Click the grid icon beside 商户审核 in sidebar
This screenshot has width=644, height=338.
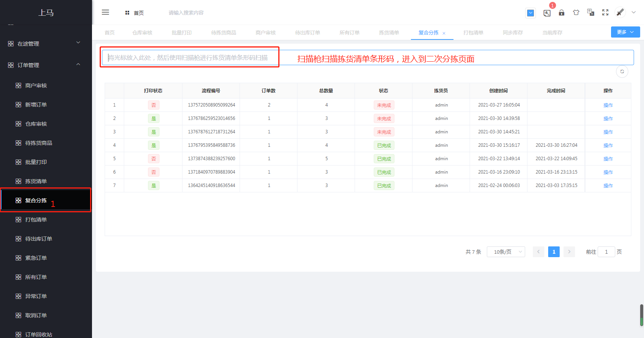pyautogui.click(x=18, y=85)
